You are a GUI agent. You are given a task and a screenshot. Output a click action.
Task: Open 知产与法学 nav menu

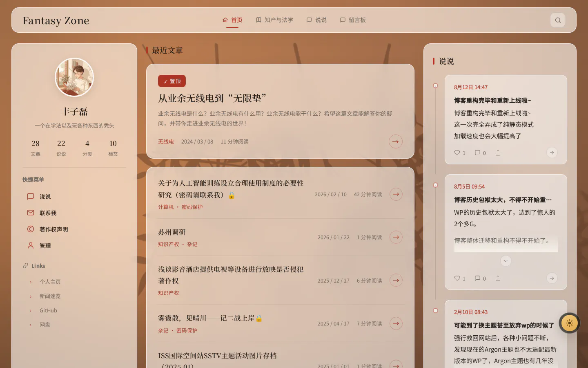coord(274,20)
